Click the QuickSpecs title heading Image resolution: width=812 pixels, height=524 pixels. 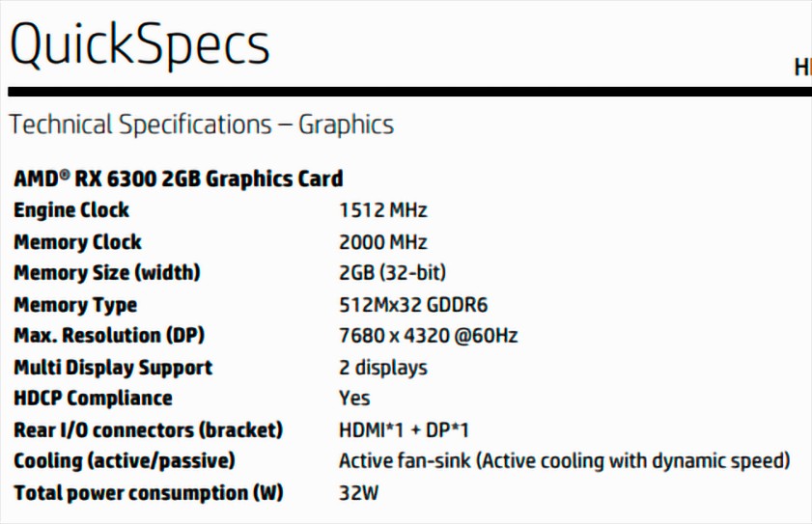pyautogui.click(x=139, y=45)
